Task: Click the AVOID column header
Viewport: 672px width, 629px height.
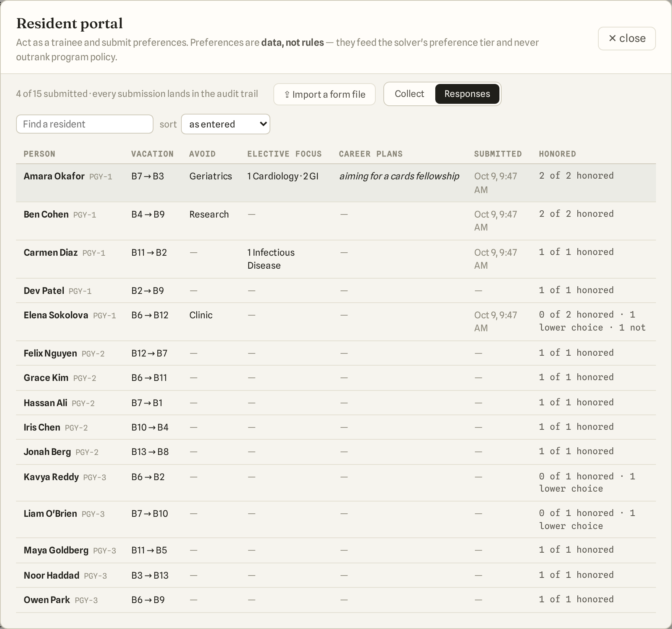Action: click(x=202, y=154)
